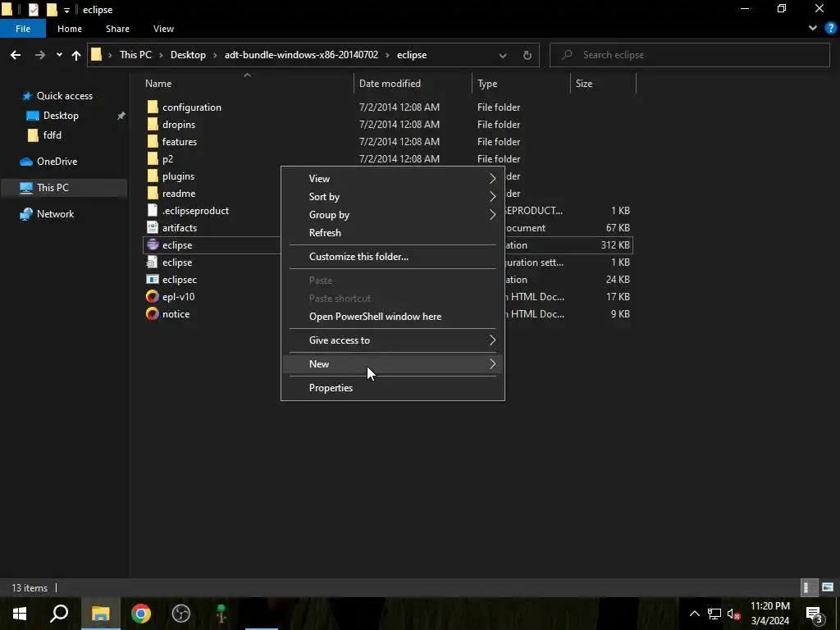
Task: Expand the Give access to submenu
Action: [x=393, y=340]
